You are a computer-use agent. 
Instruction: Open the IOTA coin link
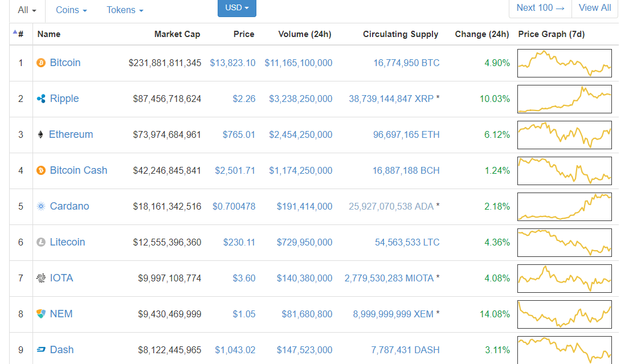[x=62, y=278]
